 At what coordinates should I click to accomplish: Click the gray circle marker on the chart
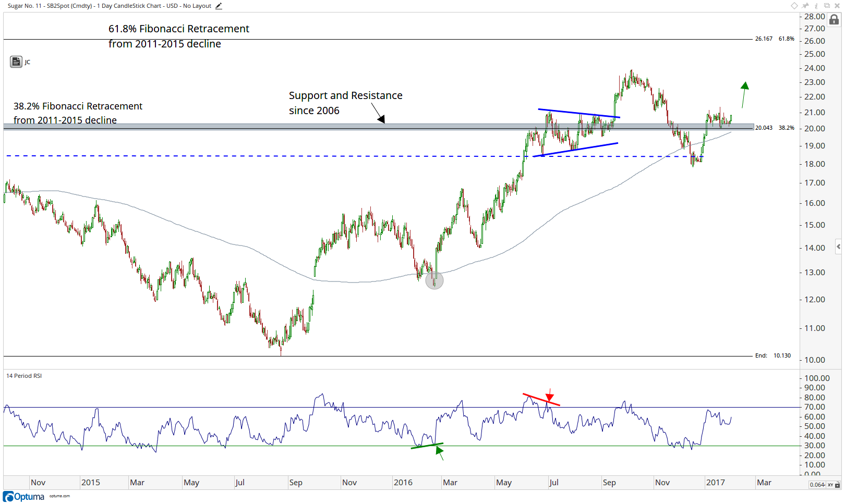[x=434, y=280]
